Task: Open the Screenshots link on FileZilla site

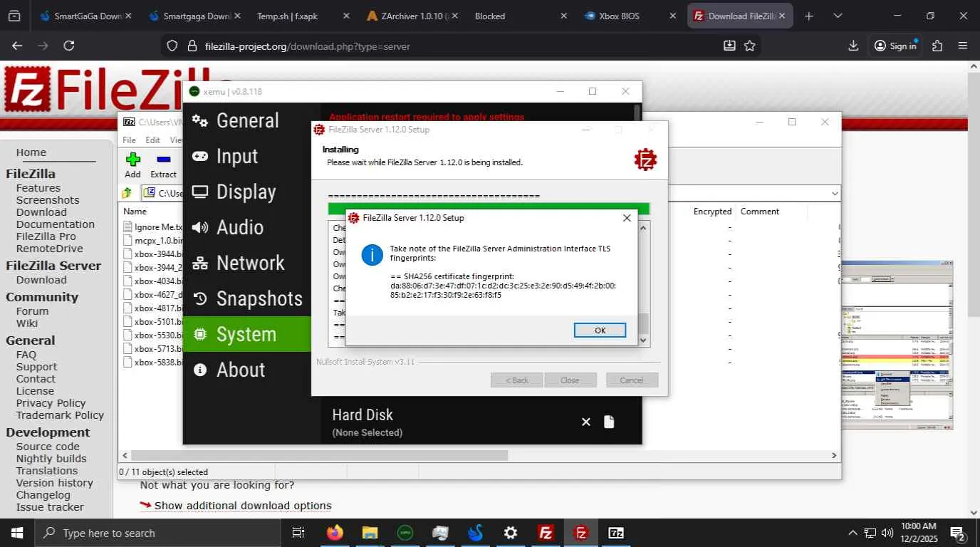Action: click(x=48, y=200)
